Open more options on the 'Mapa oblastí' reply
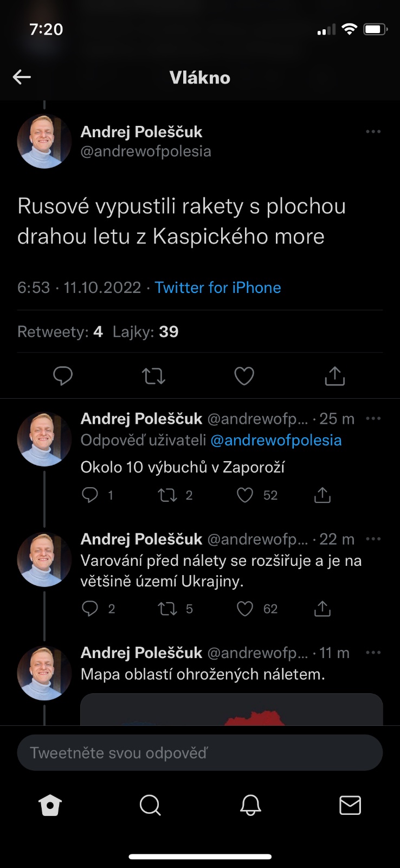The height and width of the screenshot is (868, 400). tap(373, 653)
